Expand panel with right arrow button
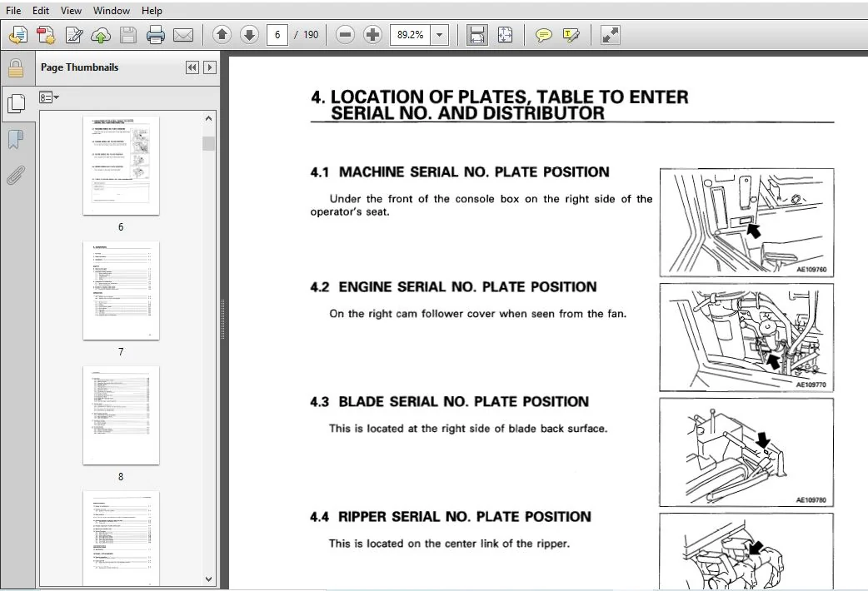868x591 pixels. tap(210, 67)
